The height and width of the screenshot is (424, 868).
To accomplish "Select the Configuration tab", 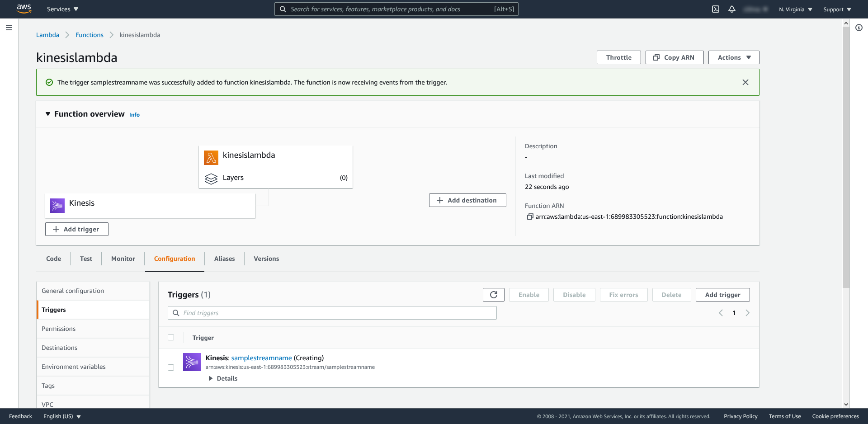I will (x=175, y=259).
